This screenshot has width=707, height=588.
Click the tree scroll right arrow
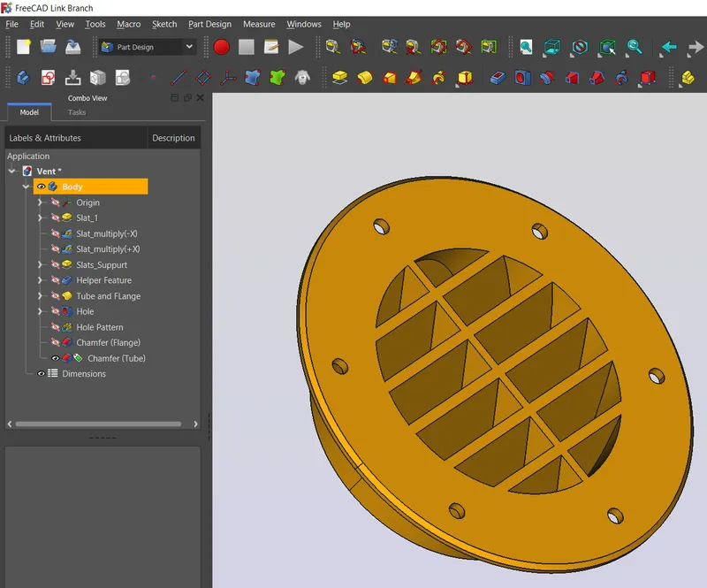coord(195,424)
